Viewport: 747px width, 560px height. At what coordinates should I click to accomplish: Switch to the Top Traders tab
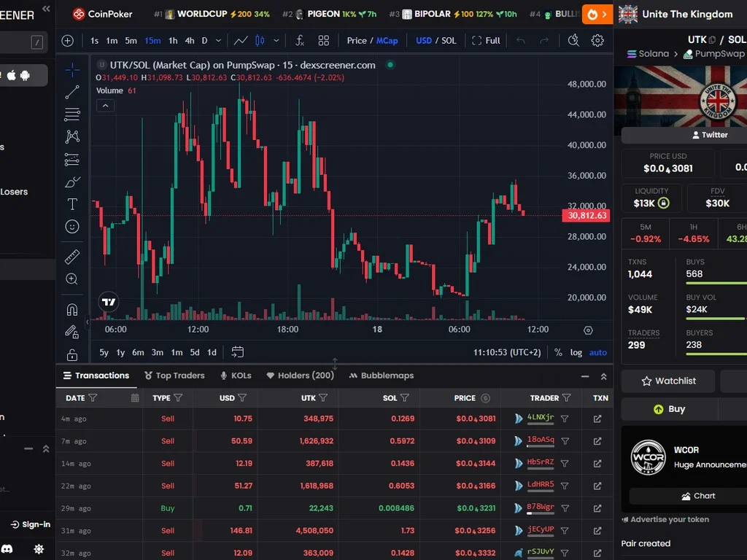tap(174, 376)
